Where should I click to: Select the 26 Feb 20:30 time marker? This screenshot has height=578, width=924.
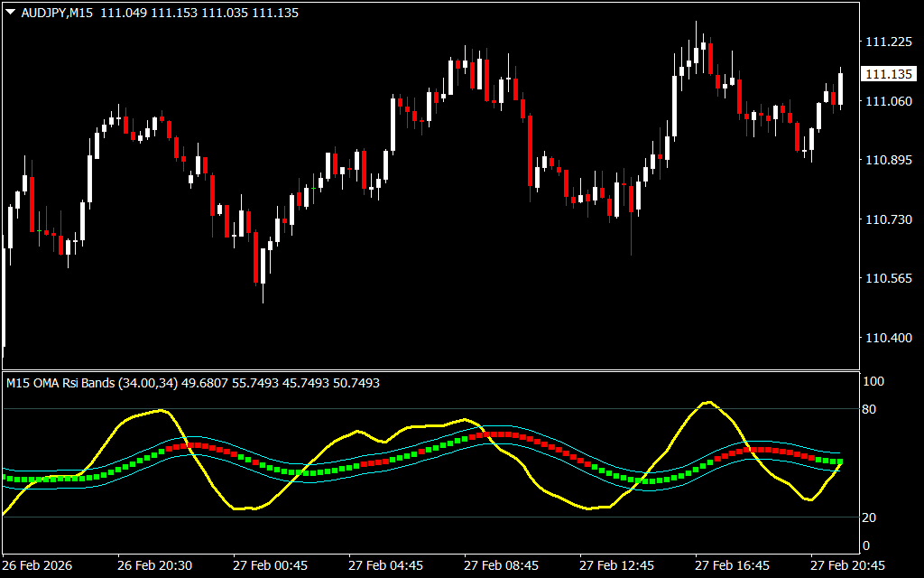click(x=154, y=565)
